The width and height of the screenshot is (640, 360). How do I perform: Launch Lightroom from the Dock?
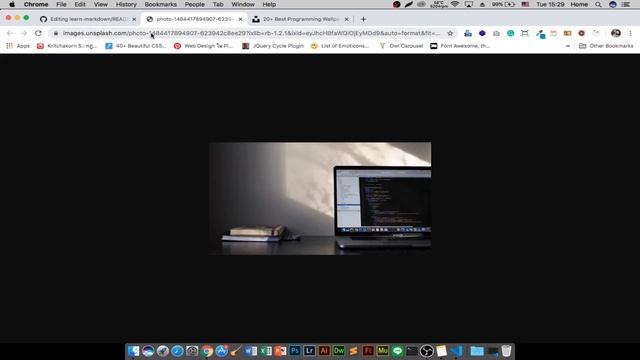[x=309, y=351]
